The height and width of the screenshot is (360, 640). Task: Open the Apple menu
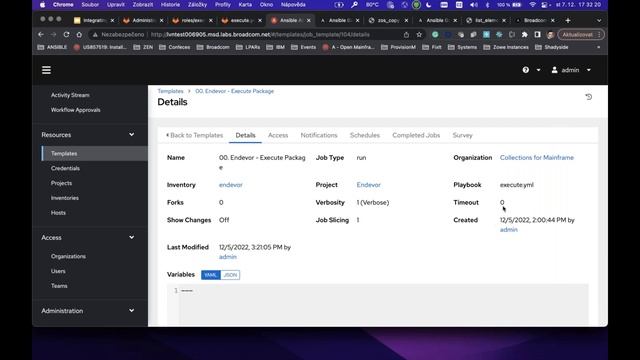pos(42,5)
